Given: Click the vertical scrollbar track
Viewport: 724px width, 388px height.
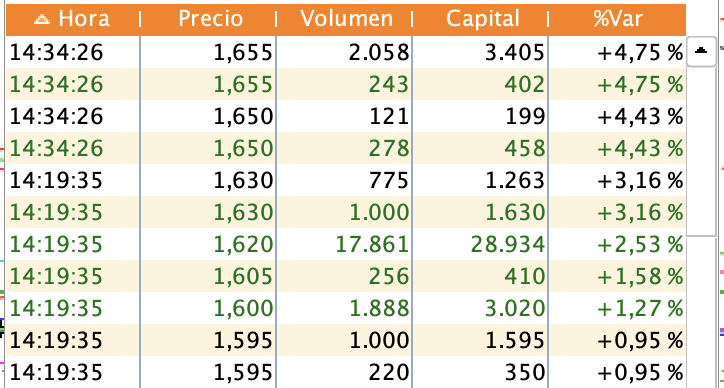Looking at the screenshot, I should tap(701, 151).
